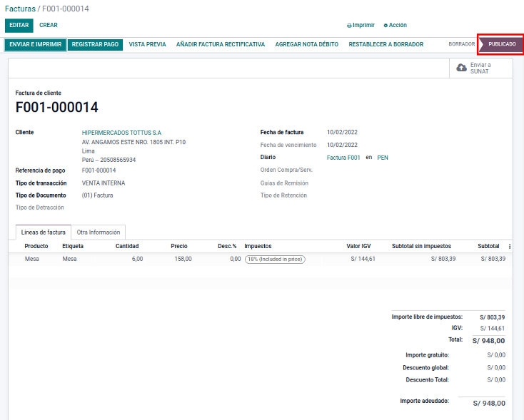Screen dimensions: 524x420
Task: Click AGREGAR NOTA DÉBITO
Action: [306, 44]
